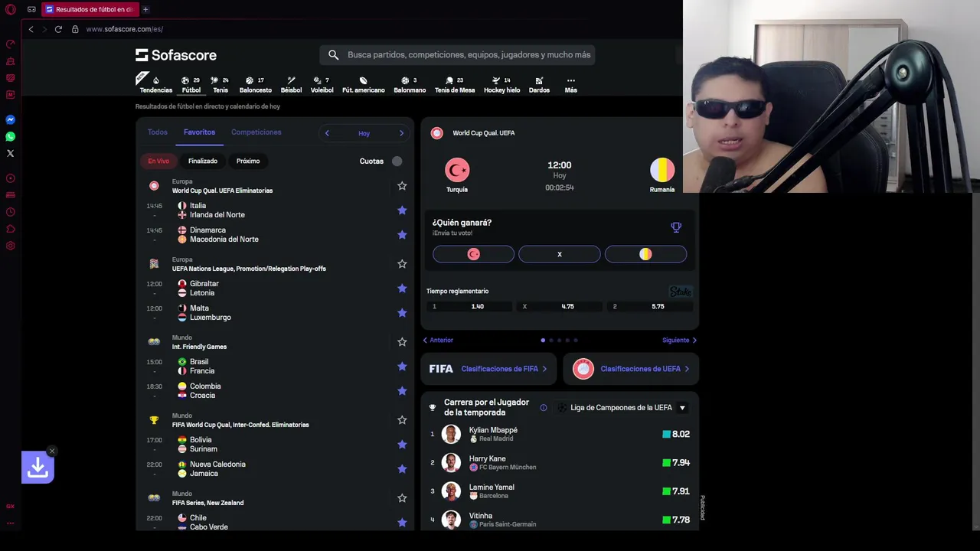Close the floating download button
The width and height of the screenshot is (980, 551).
(51, 451)
